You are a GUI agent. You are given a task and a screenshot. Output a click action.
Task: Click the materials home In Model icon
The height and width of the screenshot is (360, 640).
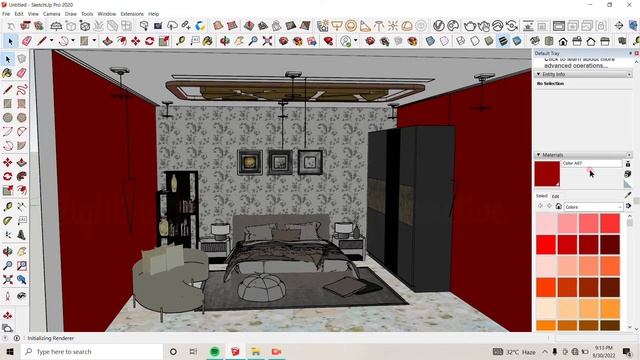[x=558, y=207]
